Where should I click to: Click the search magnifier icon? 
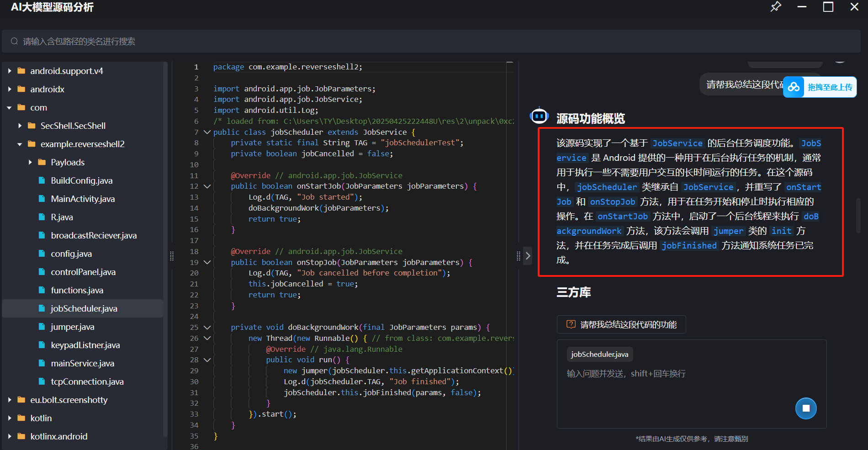point(14,41)
